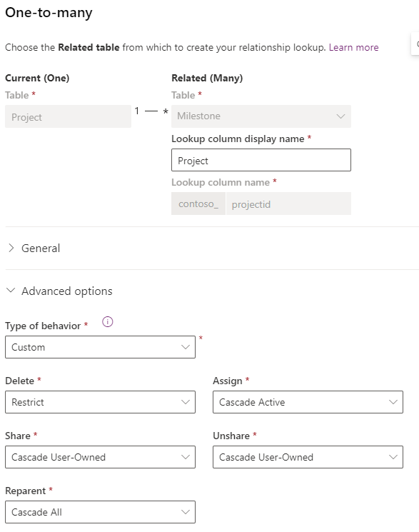
Task: Open the Delete Restrict dropdown
Action: tap(100, 402)
